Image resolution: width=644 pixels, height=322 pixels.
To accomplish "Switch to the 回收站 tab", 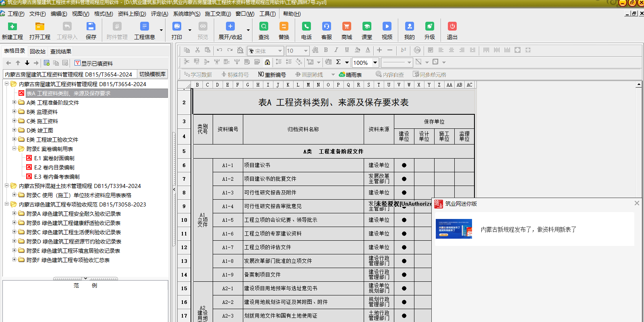I will coord(37,52).
